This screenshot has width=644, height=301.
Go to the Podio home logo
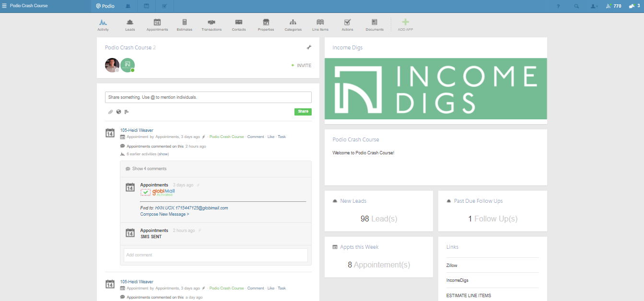(105, 6)
